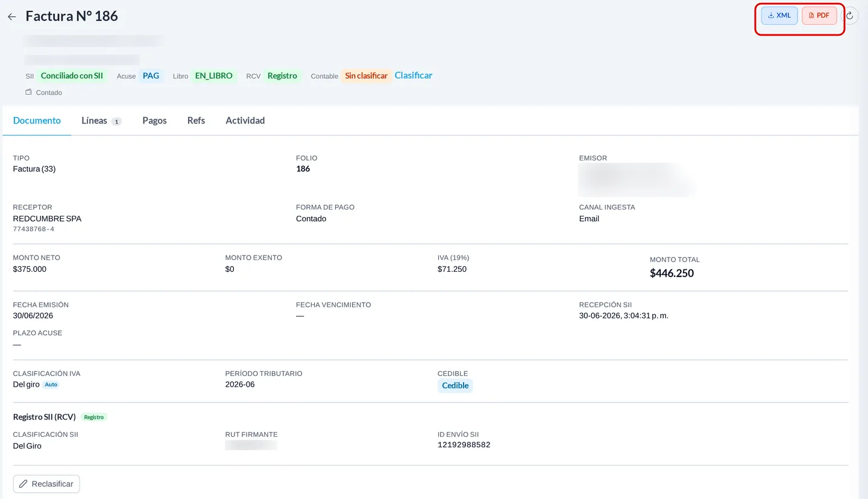Click the Monto exento value $0
Viewport: 868px width, 499px height.
[230, 269]
